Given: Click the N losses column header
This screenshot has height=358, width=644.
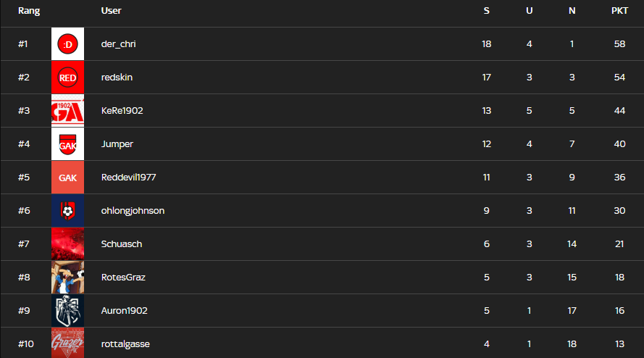Looking at the screenshot, I should pos(572,11).
